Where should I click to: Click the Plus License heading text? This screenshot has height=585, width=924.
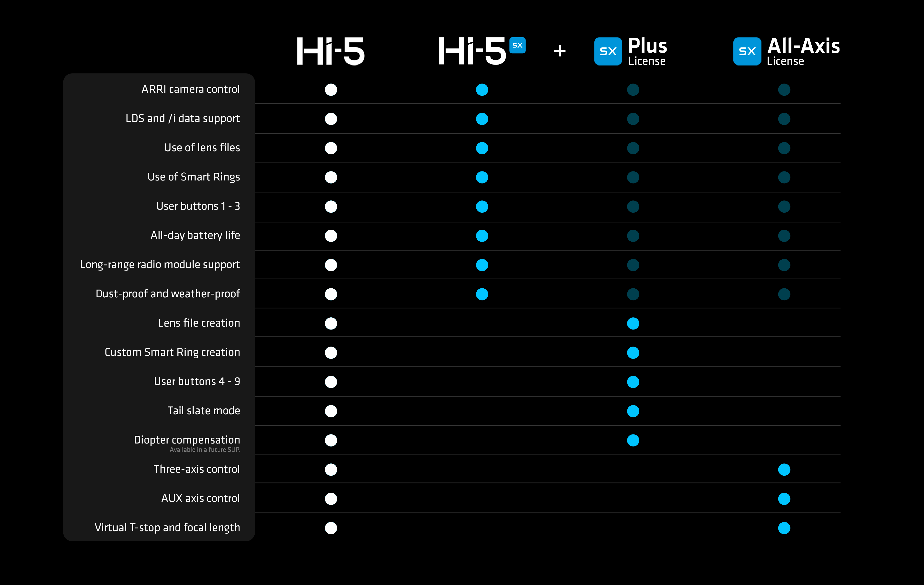[647, 51]
